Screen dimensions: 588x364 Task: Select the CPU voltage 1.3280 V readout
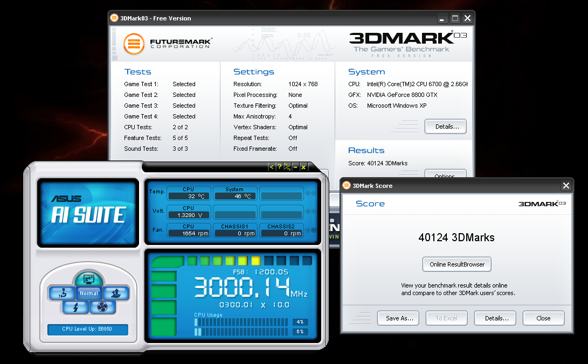click(188, 215)
